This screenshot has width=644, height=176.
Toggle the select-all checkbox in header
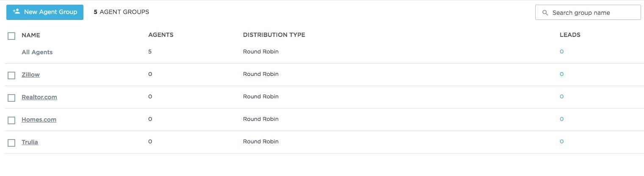(x=11, y=36)
